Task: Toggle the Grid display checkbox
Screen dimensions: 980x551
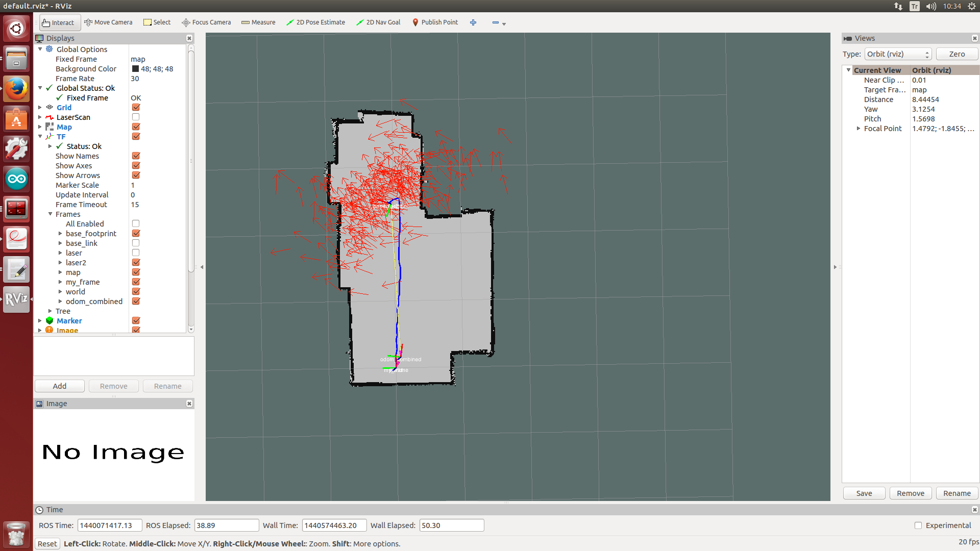Action: [x=136, y=107]
